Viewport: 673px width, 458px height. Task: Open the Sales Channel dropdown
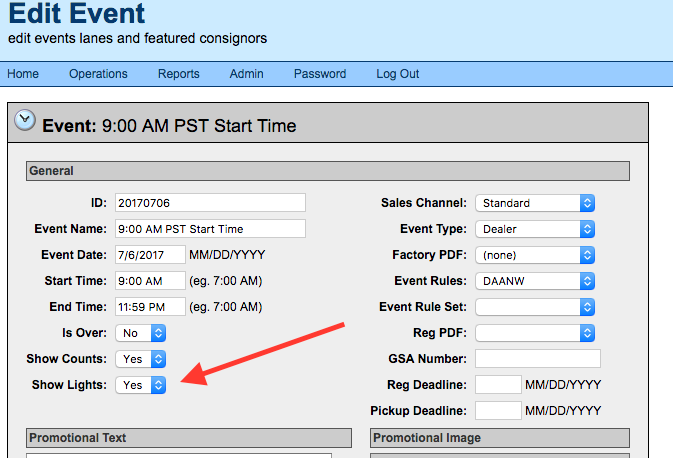(x=535, y=203)
